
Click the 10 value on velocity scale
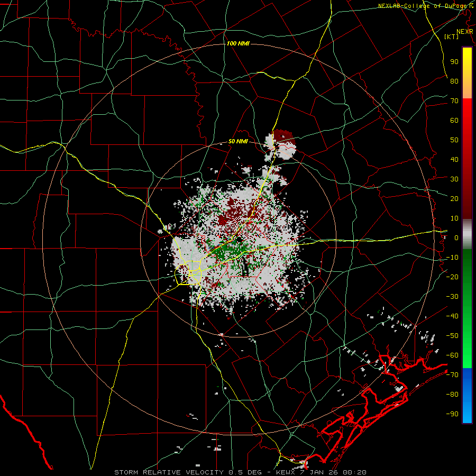point(454,218)
